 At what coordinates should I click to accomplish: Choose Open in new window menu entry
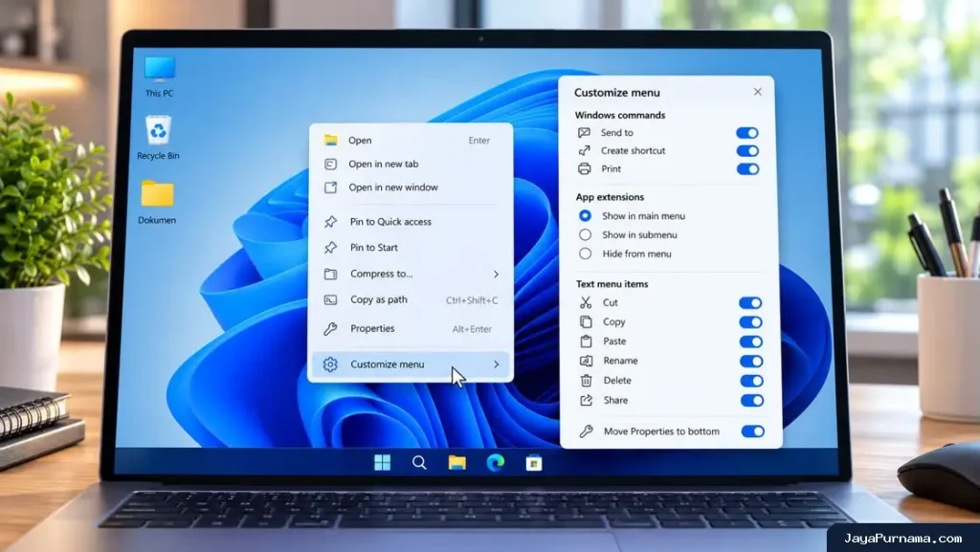[412, 188]
